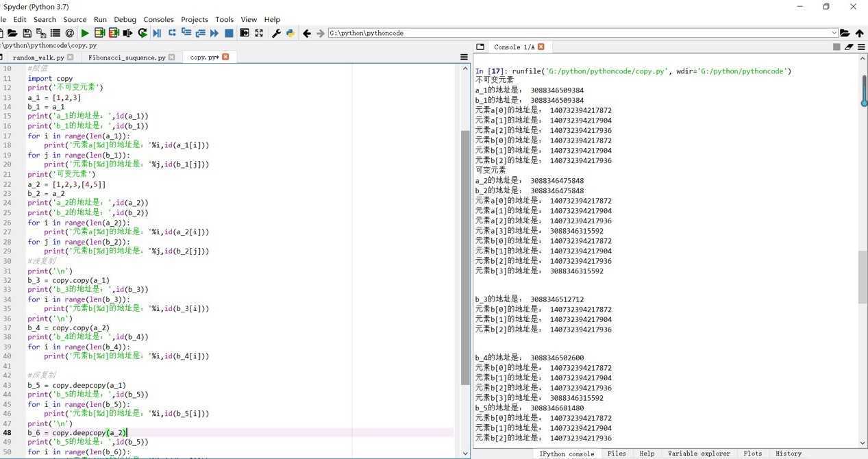The width and height of the screenshot is (868, 459).
Task: Change to the parent directory
Action: 859,33
